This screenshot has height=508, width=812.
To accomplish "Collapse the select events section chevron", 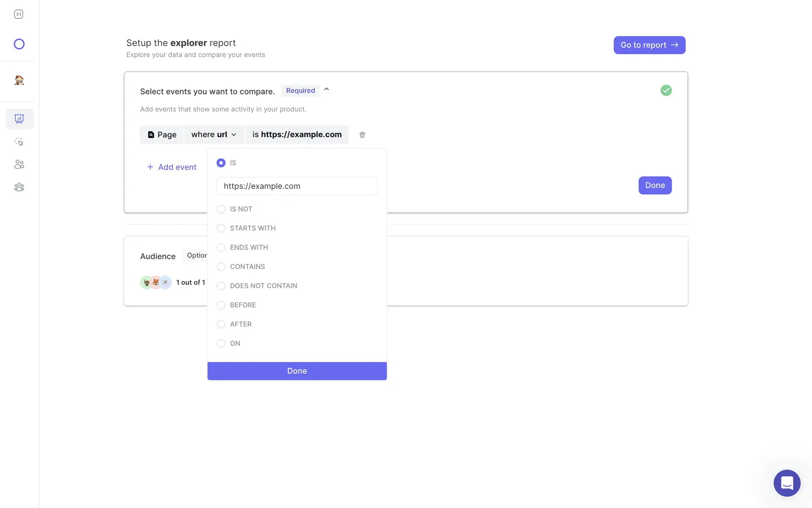I will click(x=326, y=89).
